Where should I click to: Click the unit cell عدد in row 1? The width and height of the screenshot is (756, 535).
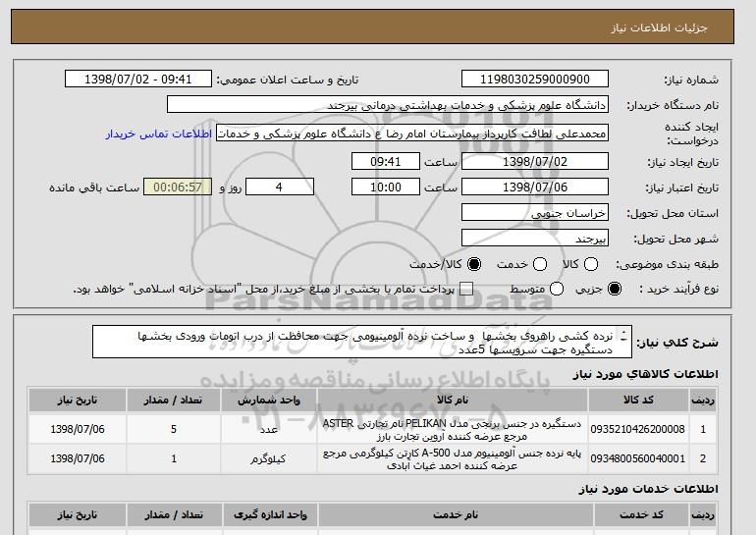click(x=269, y=429)
